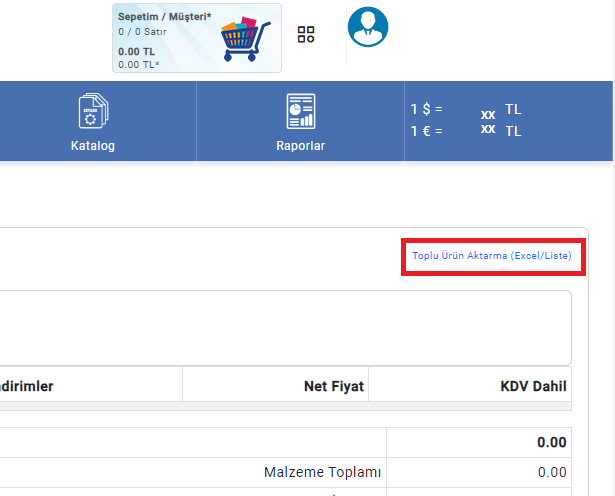Viewport: 615px width, 496px height.
Task: Click the Raporlar chart report icon
Action: coord(300,111)
